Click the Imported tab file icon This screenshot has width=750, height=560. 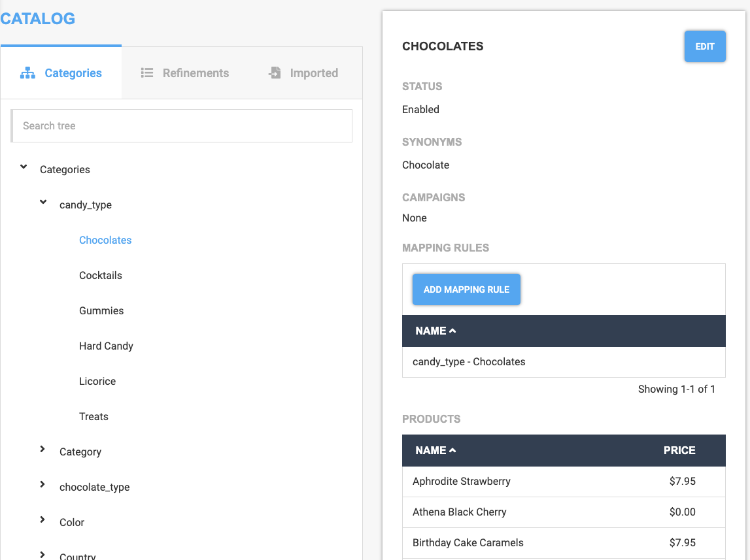pos(275,73)
